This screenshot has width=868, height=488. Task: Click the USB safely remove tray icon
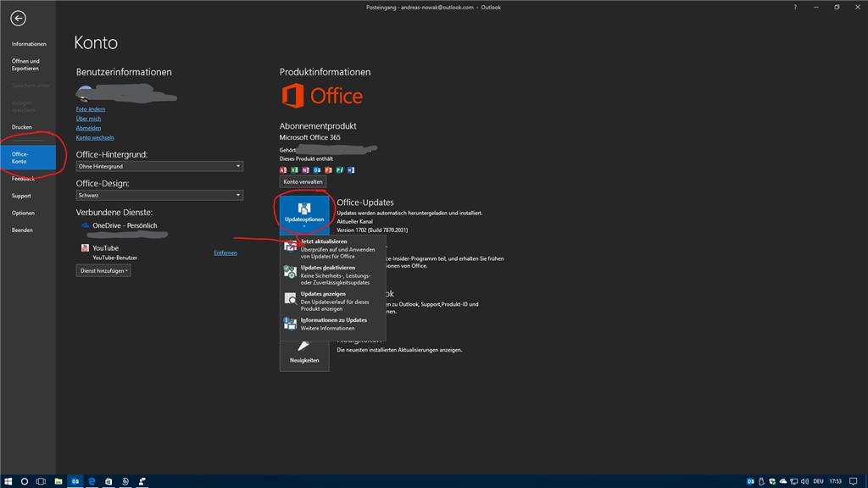[762, 481]
